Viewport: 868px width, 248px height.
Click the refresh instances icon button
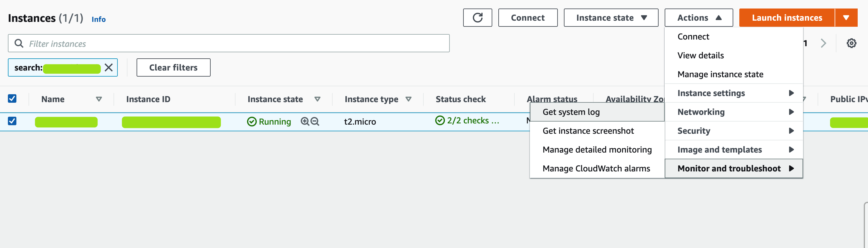pyautogui.click(x=477, y=18)
